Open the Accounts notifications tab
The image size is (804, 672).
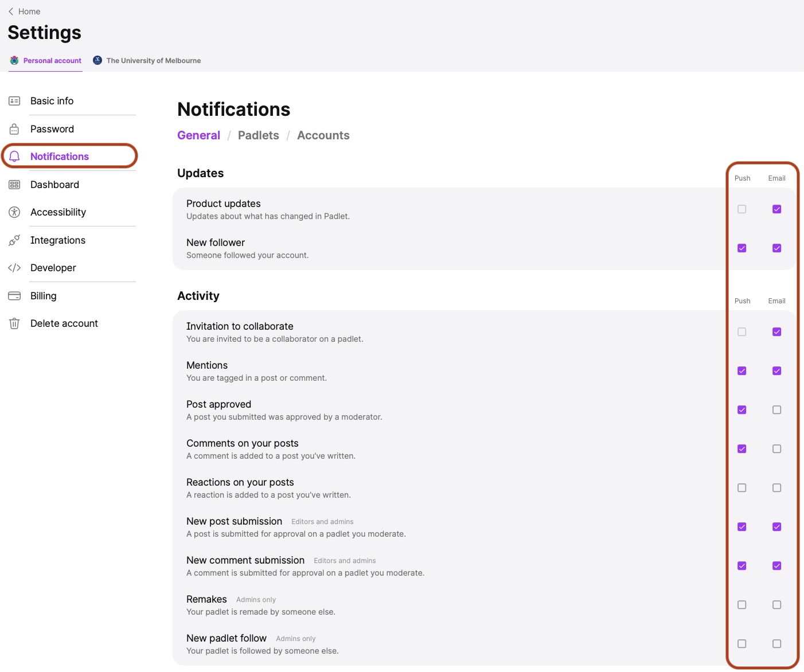pyautogui.click(x=323, y=135)
